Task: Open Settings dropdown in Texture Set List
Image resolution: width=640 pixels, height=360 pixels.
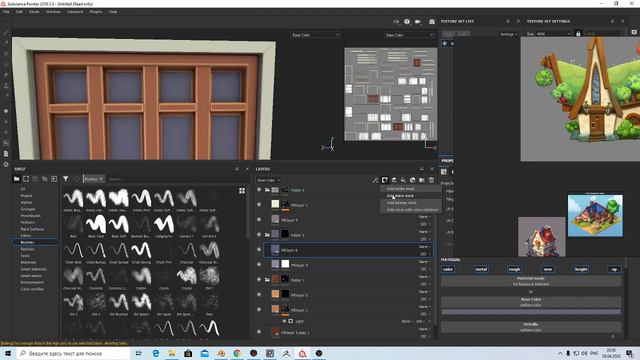Action: tap(509, 34)
